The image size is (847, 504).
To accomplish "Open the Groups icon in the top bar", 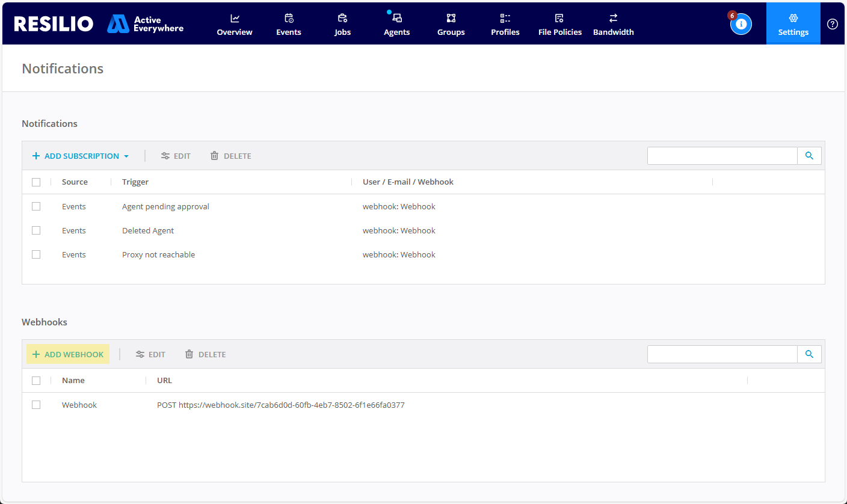I will coord(451,19).
